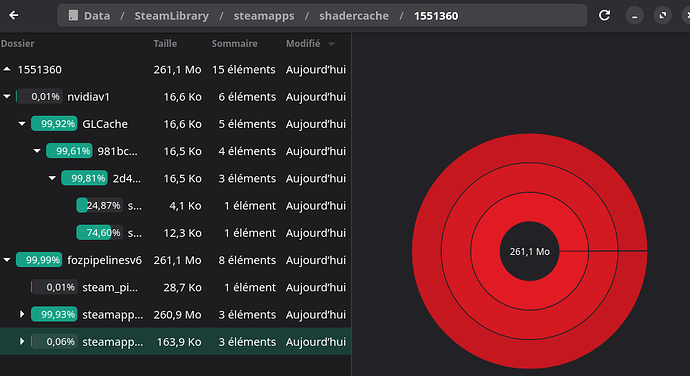
Task: Collapse the root 1551360 row
Action: 7,69
